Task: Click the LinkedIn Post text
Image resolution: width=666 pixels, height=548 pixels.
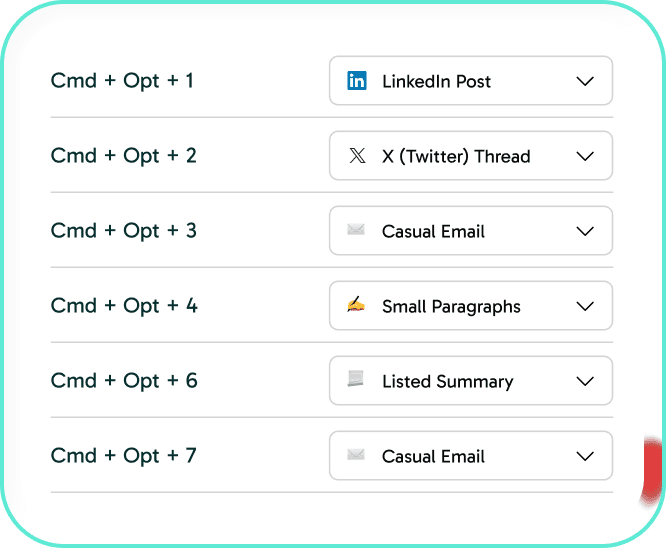Action: (436, 81)
